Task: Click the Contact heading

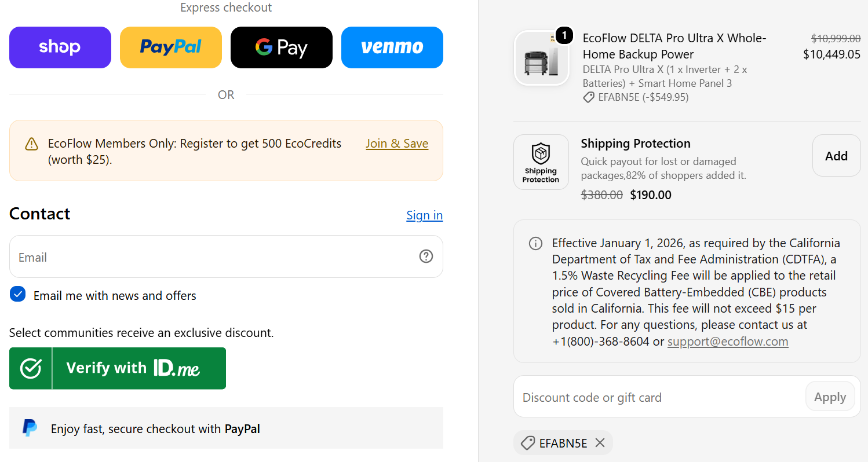Action: pyautogui.click(x=40, y=214)
